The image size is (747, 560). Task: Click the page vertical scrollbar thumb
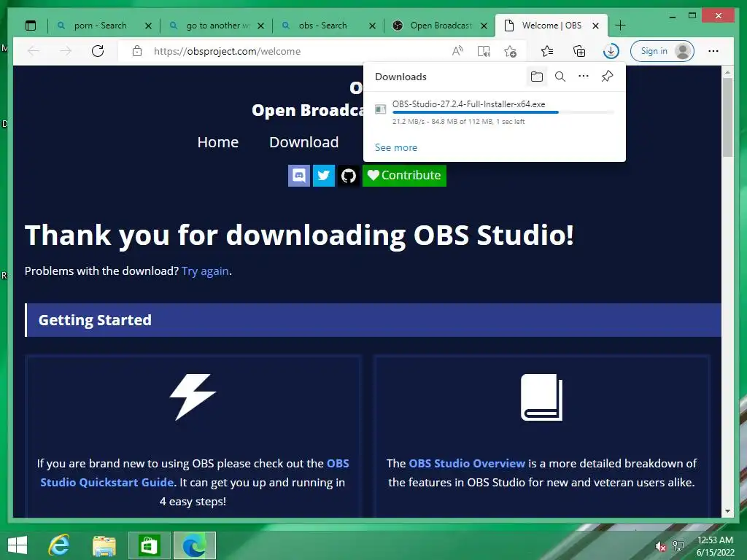click(727, 117)
